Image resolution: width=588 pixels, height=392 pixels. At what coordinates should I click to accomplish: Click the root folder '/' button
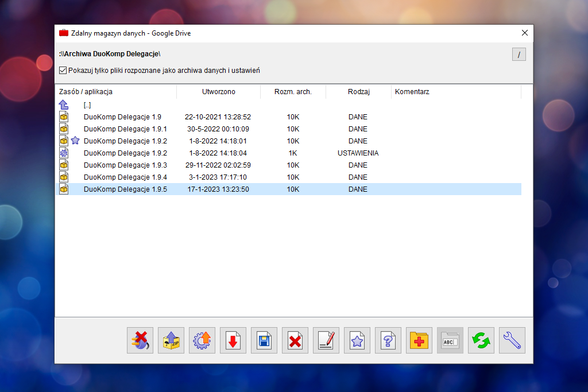click(519, 55)
